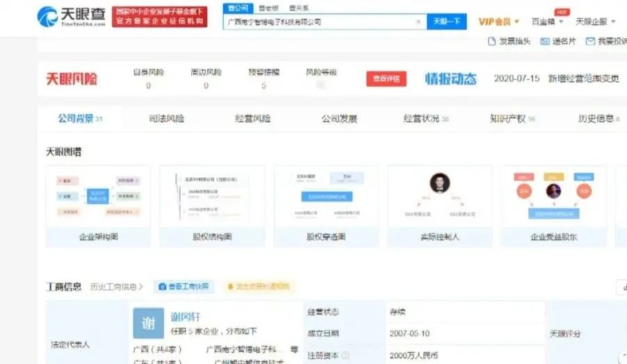This screenshot has width=627, height=364.
Task: Open the 企业架构图 thumbnail
Action: pyautogui.click(x=99, y=206)
